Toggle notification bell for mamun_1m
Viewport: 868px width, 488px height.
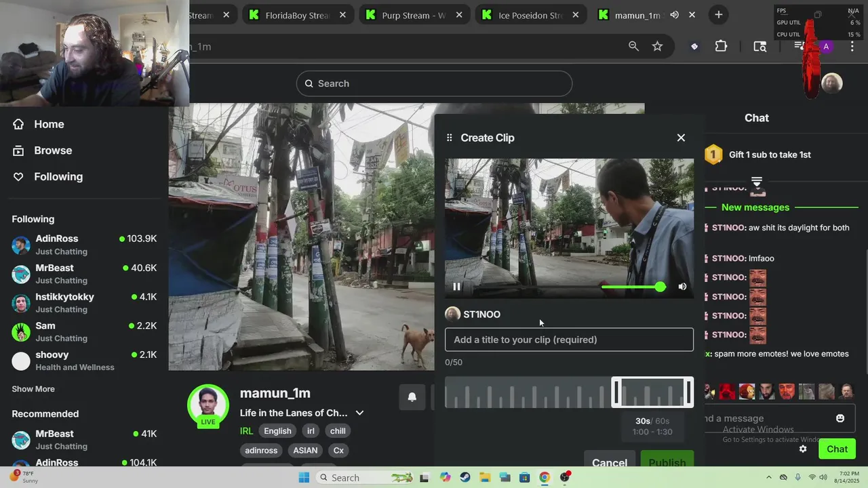[412, 397]
